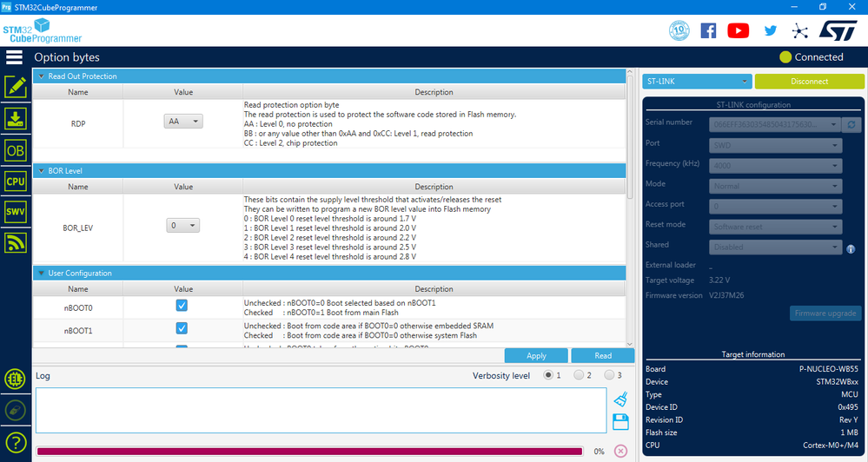Viewport: 868px width, 462px height.
Task: Open the ST 10 years anniversary badge
Action: point(679,30)
